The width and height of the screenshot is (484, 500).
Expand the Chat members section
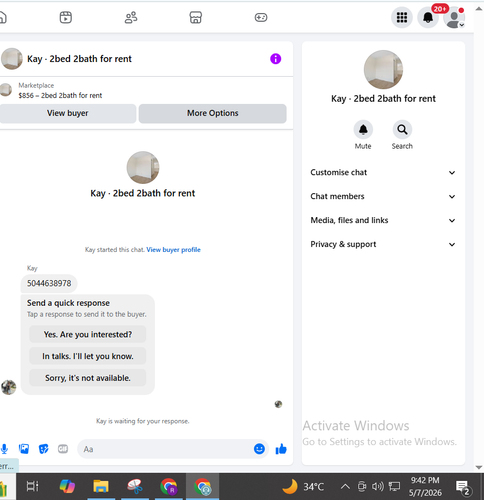[x=383, y=196]
